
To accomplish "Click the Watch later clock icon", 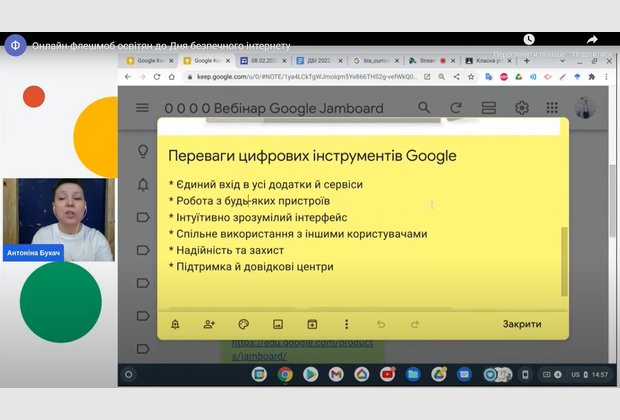I will [x=529, y=39].
